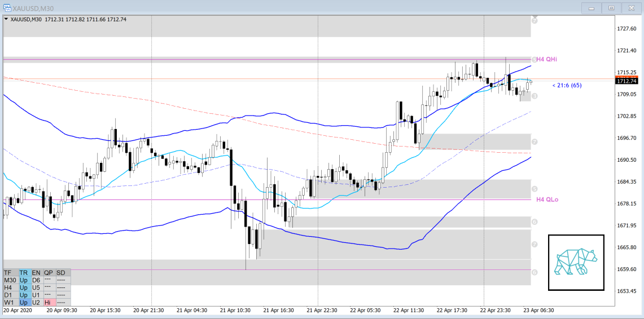This screenshot has height=319, width=644.
Task: Click the dark blue Up cell for W1
Action: tap(23, 303)
